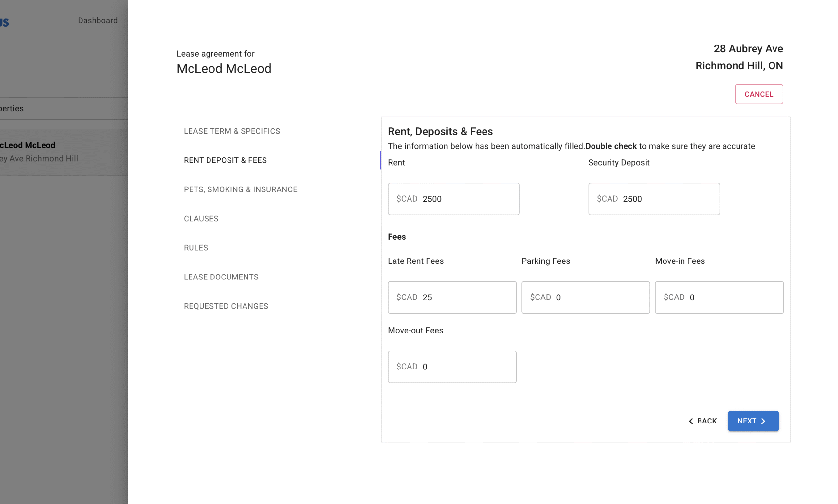
Task: Open the Dashboard menu link
Action: click(98, 20)
